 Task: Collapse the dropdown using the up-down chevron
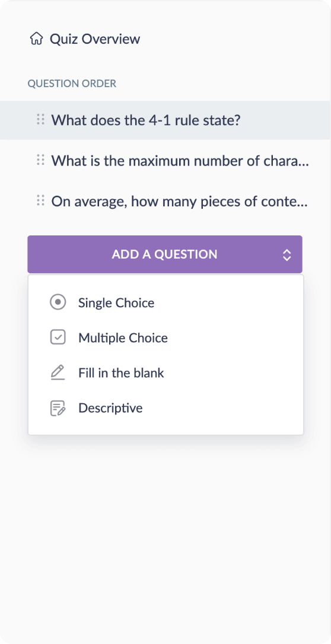(287, 254)
